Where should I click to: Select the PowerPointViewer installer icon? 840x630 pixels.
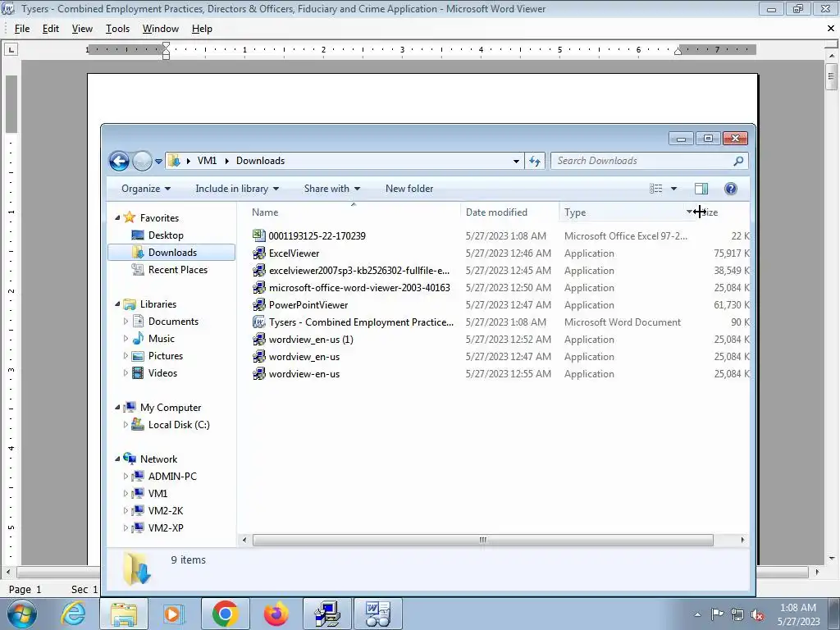[x=258, y=305]
